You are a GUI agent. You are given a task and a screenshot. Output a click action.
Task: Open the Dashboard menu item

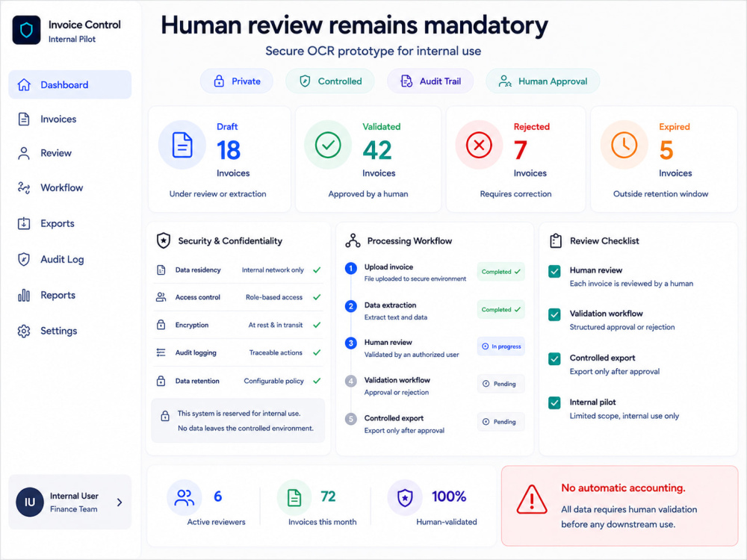point(70,85)
